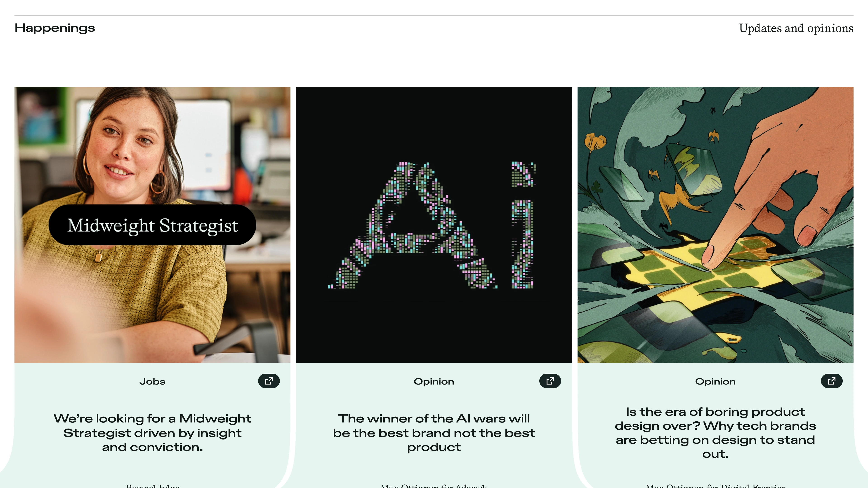Open external link icon on AI wars card

[550, 381]
